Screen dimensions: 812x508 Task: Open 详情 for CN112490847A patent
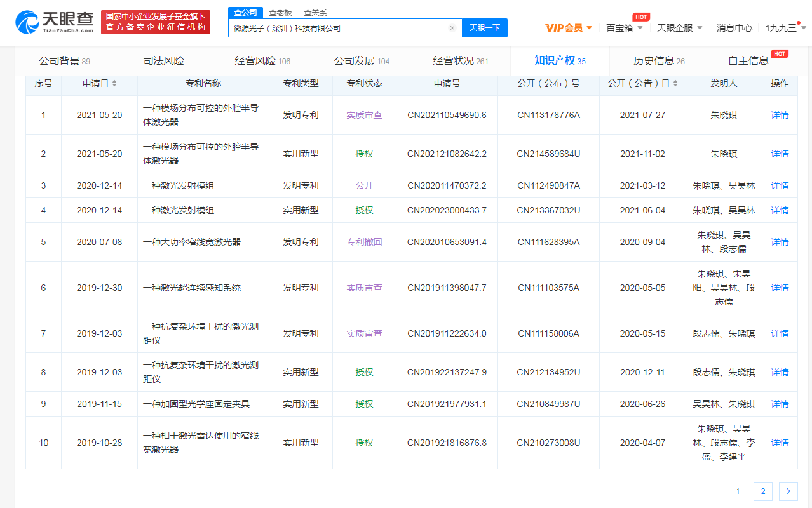(780, 185)
